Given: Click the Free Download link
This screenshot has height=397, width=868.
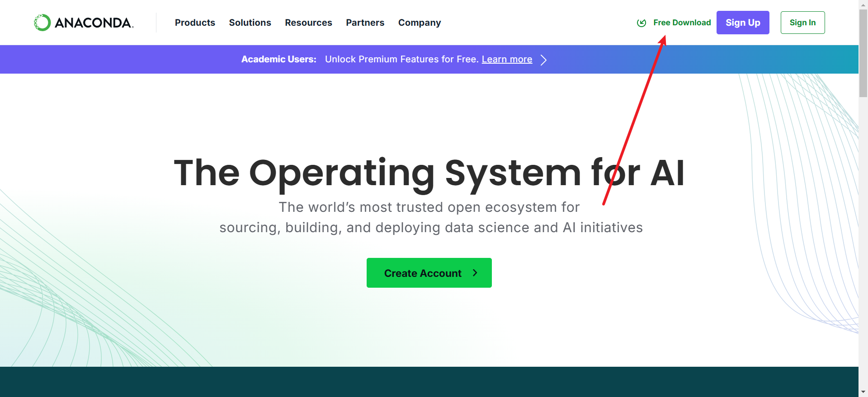Looking at the screenshot, I should click(x=682, y=23).
